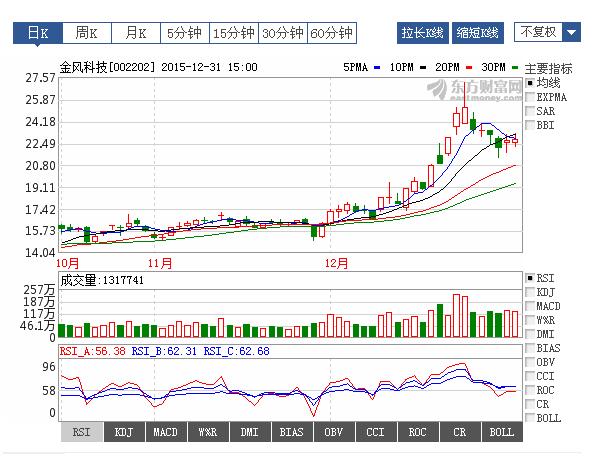Select the 60分钟 interval tab

click(332, 33)
